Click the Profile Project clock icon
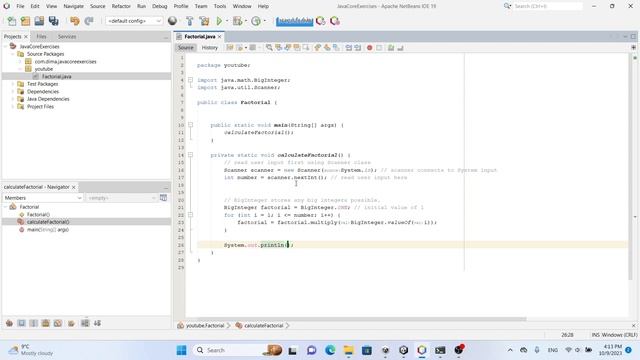640x360 pixels. pos(256,21)
